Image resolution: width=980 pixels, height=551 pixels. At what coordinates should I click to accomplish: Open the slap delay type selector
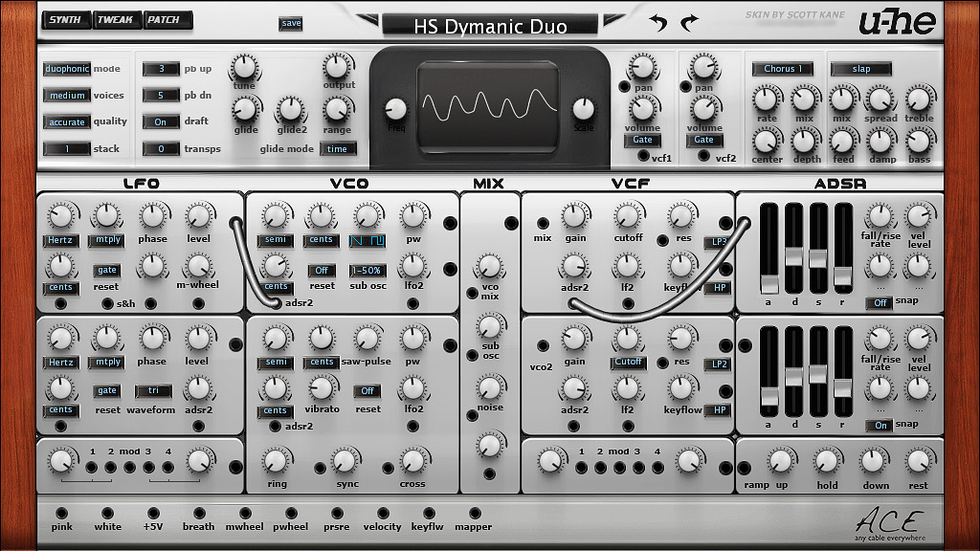(860, 69)
